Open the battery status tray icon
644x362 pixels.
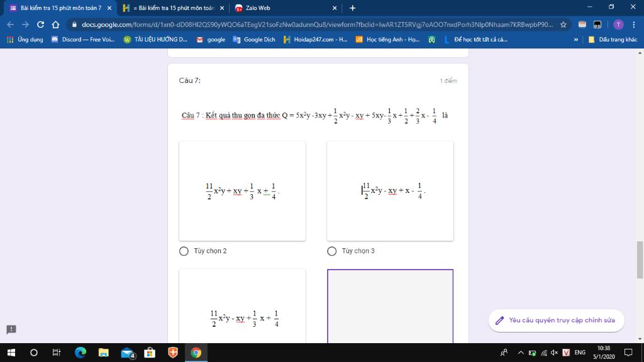[532, 353]
